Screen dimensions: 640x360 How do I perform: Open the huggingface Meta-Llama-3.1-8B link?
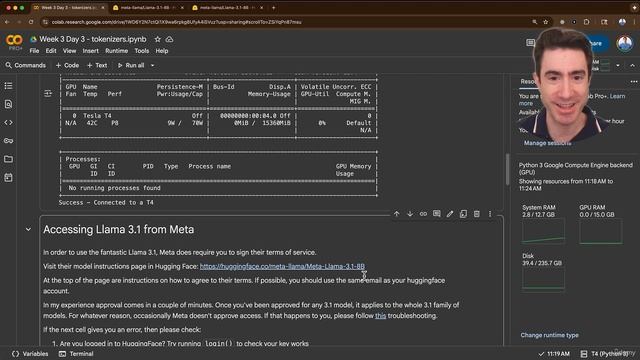(282, 266)
